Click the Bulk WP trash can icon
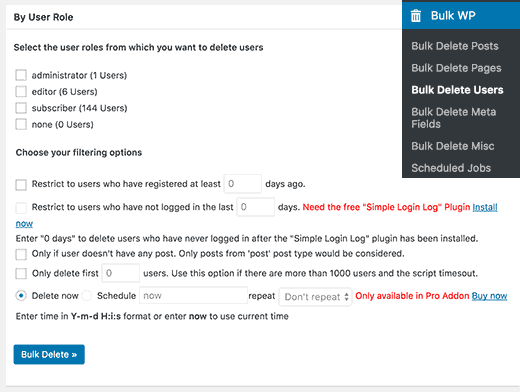This screenshot has height=392, width=520. click(416, 16)
